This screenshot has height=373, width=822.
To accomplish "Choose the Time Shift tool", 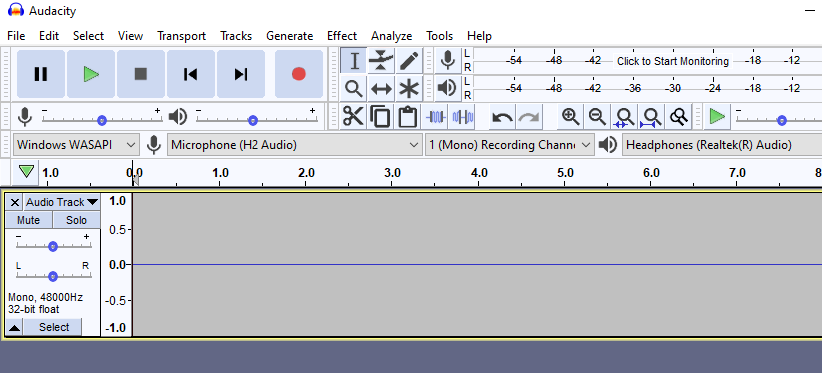I will point(381,89).
